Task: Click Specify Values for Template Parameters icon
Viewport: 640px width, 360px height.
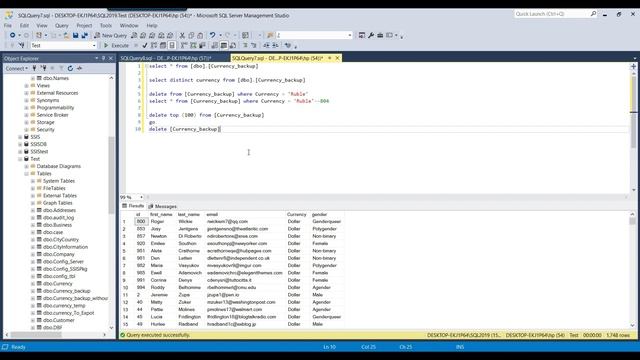Action: coord(288,45)
